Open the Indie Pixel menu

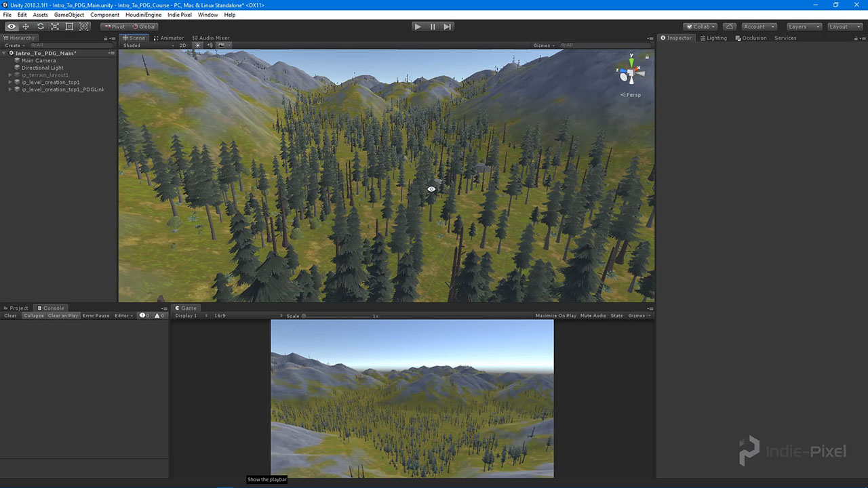(x=180, y=15)
